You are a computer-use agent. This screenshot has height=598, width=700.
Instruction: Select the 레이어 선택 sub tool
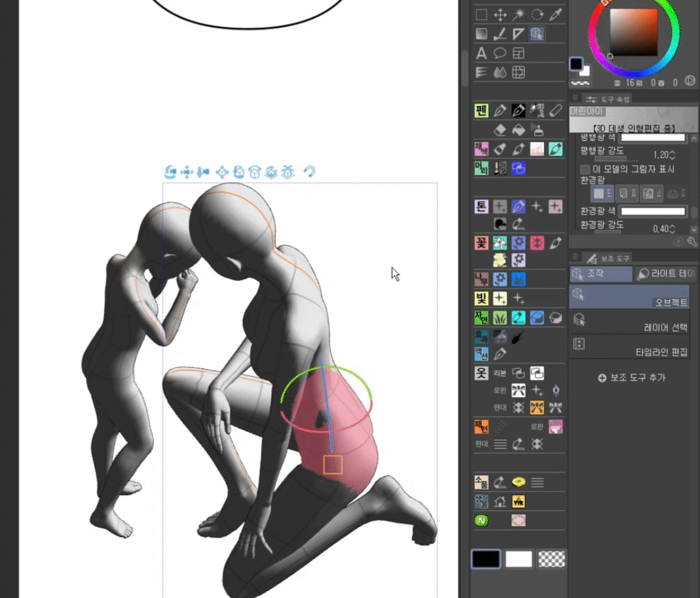pos(629,321)
